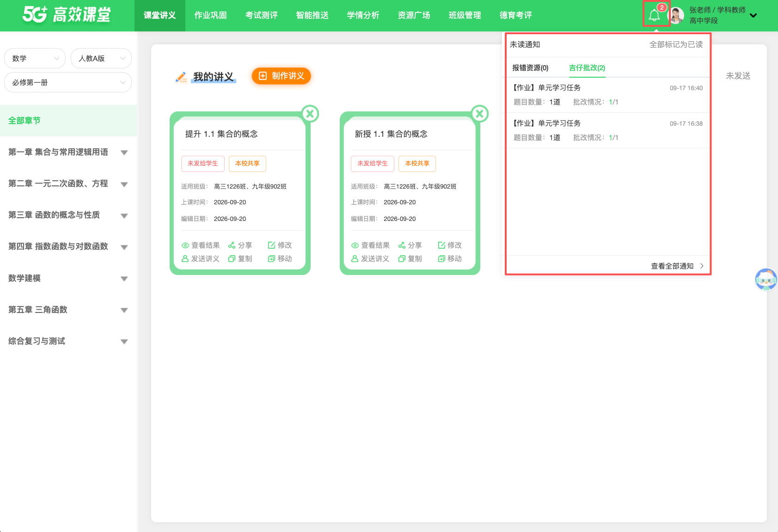Switch to 报错资源(0) tab
778x532 pixels.
[x=530, y=67]
